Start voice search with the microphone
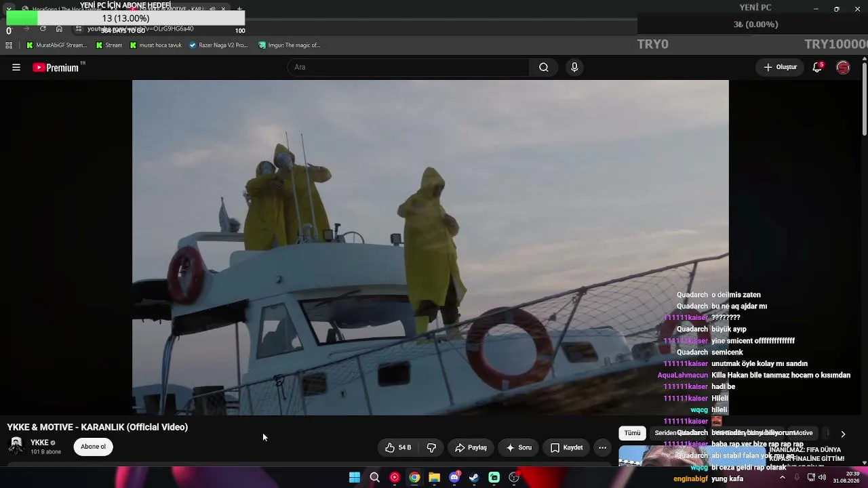Viewport: 868px width, 488px height. tap(574, 67)
